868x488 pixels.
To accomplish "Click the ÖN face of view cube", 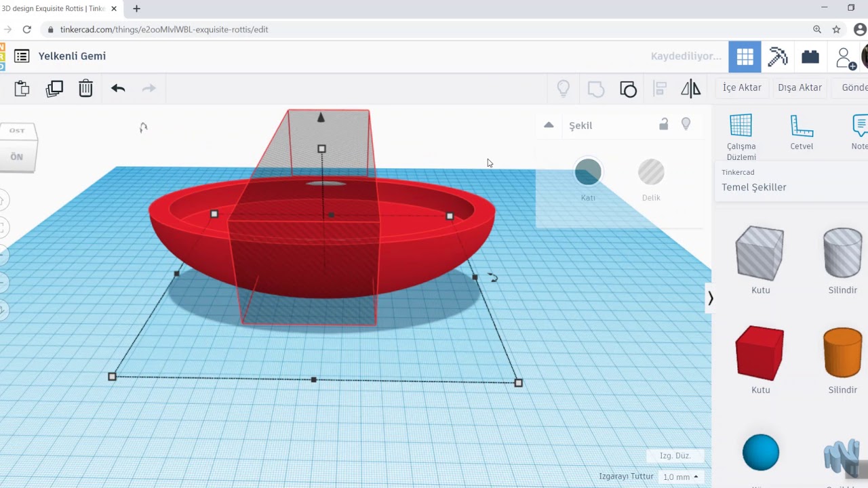I will [x=17, y=157].
